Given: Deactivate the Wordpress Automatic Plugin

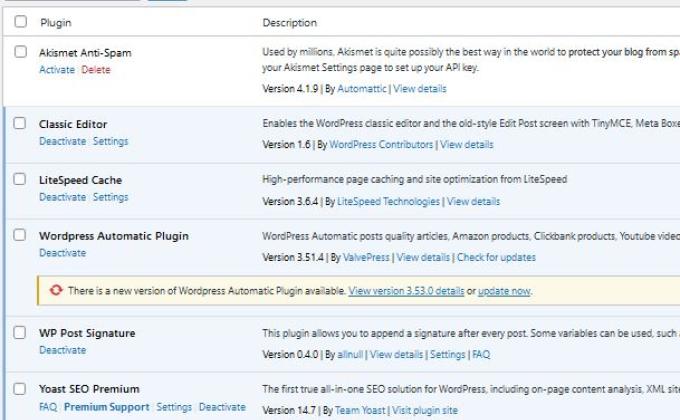Looking at the screenshot, I should point(62,253).
